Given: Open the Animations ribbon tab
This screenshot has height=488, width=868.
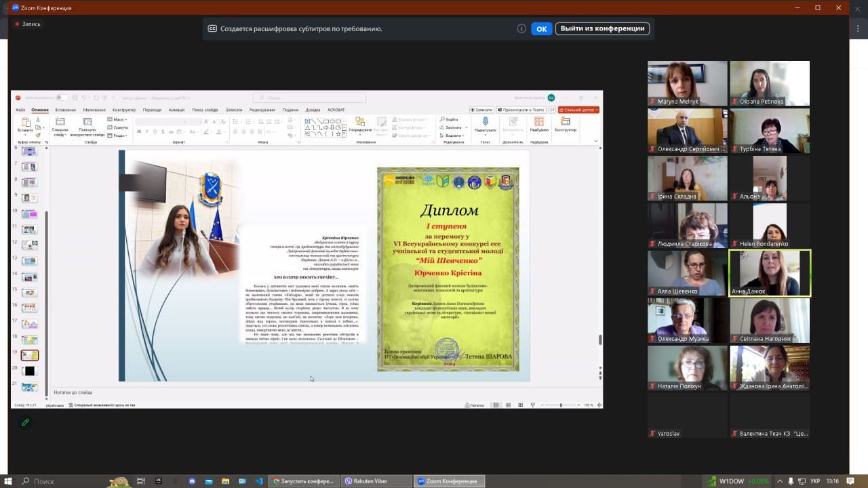Looking at the screenshot, I should pyautogui.click(x=176, y=110).
